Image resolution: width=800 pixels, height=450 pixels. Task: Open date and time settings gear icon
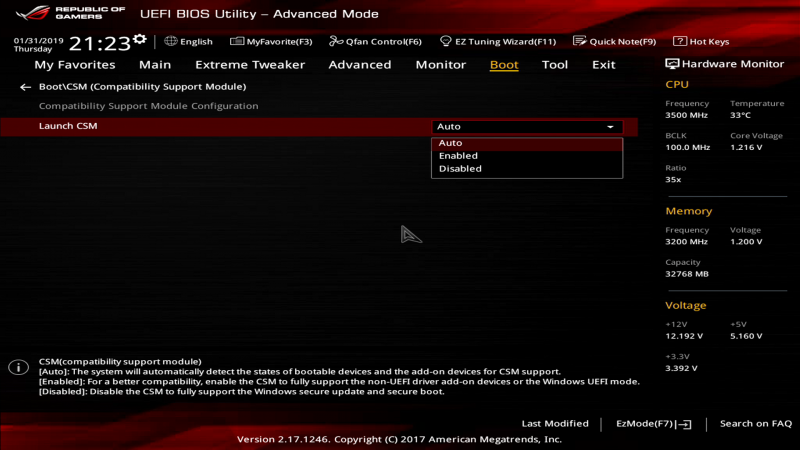click(x=139, y=39)
